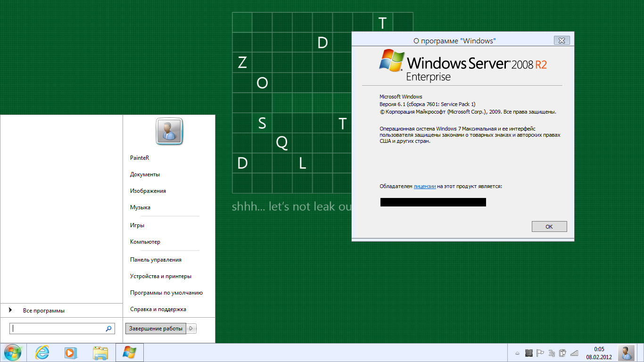Click the Action Center flag tray icon

(x=540, y=353)
